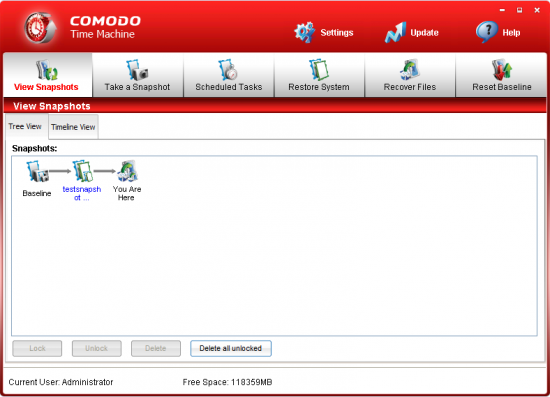550x397 pixels.
Task: Close the Comodo Time Machine window
Action: [537, 10]
